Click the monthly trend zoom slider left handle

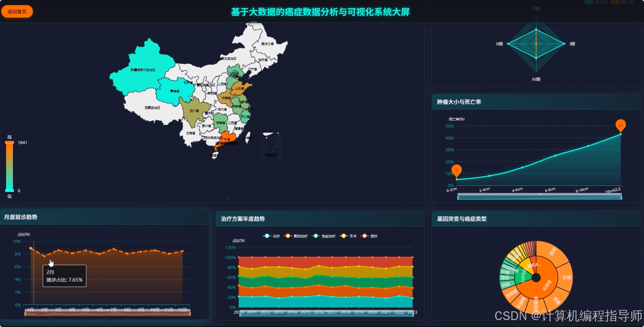coord(25,314)
